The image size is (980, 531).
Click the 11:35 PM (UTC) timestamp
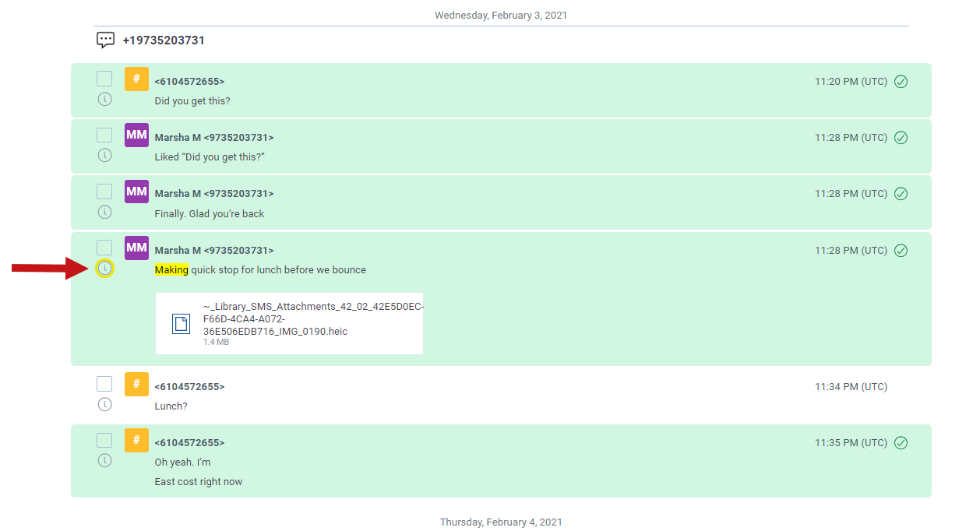(x=851, y=442)
